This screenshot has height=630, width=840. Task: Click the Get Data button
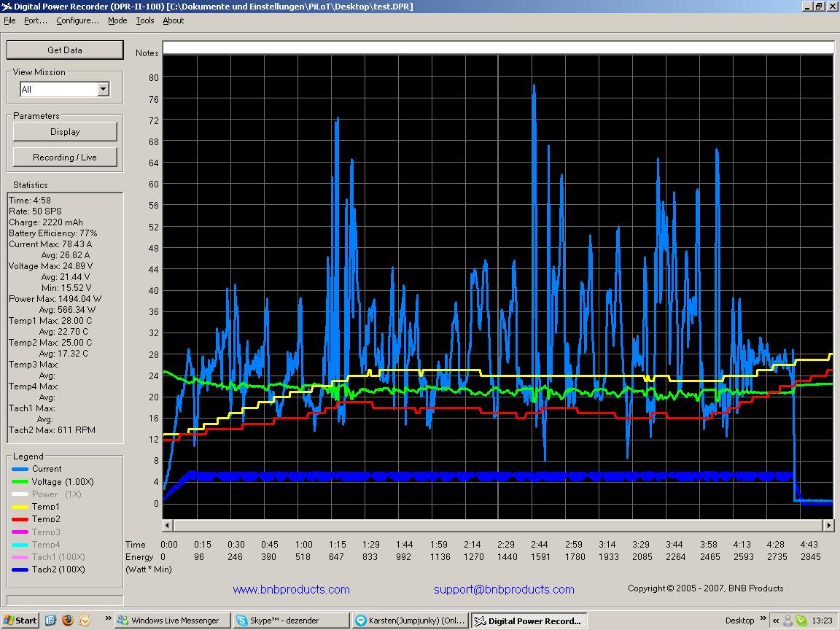pos(65,50)
